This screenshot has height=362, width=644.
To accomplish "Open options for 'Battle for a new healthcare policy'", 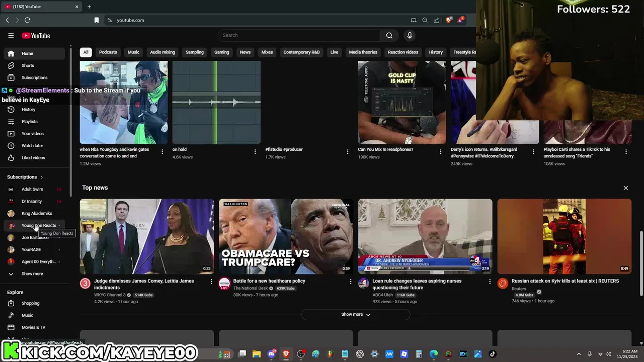I will point(351,282).
